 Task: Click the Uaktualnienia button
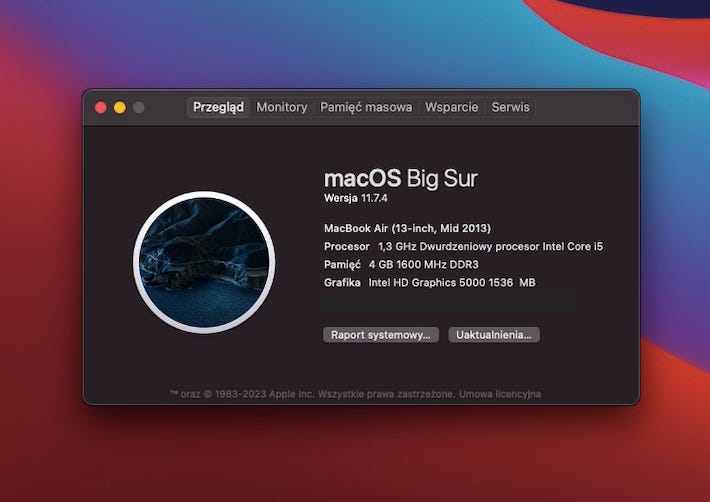tap(494, 335)
